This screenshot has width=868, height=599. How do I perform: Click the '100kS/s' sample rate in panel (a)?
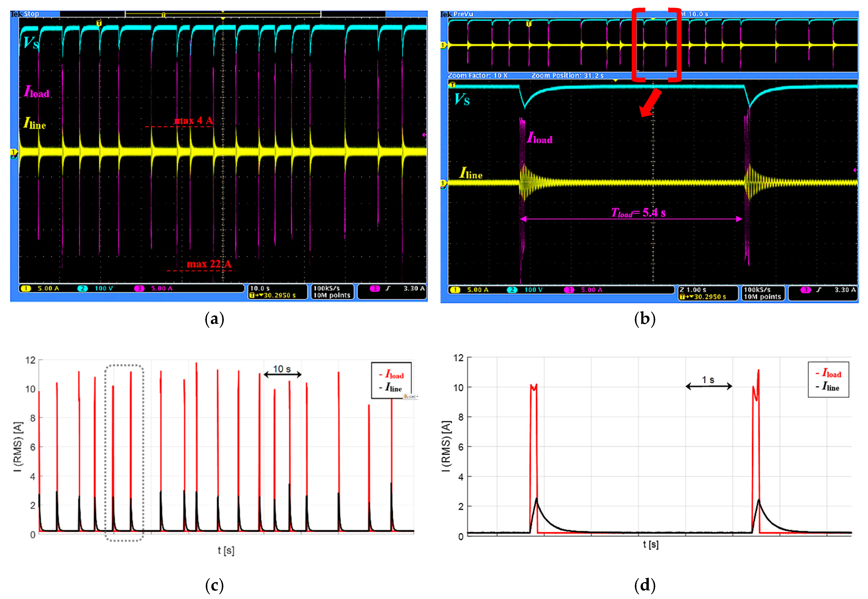click(327, 289)
